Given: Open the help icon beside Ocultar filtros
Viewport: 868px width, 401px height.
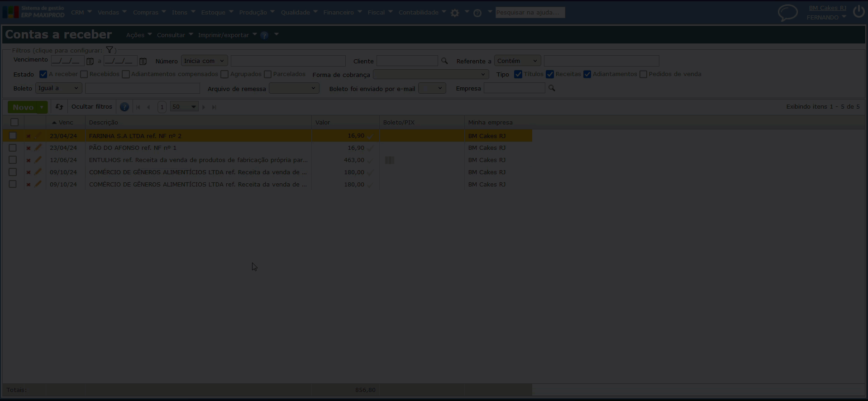Looking at the screenshot, I should (x=124, y=107).
